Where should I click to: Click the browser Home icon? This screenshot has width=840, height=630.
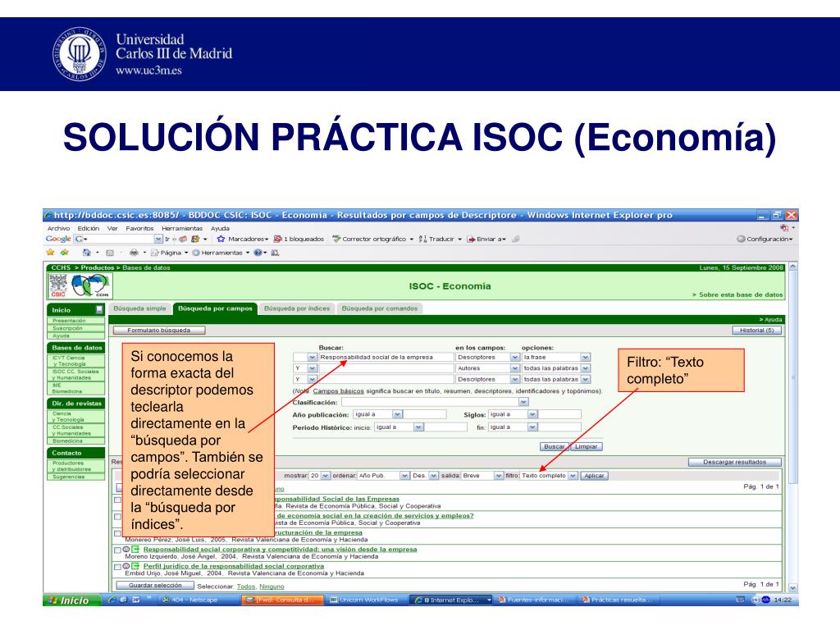86,253
